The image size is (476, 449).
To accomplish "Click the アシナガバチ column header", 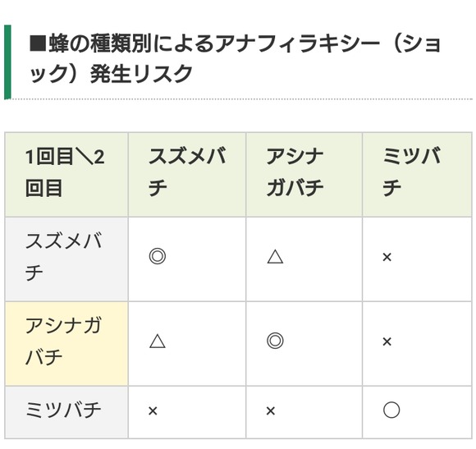I will 304,175.
